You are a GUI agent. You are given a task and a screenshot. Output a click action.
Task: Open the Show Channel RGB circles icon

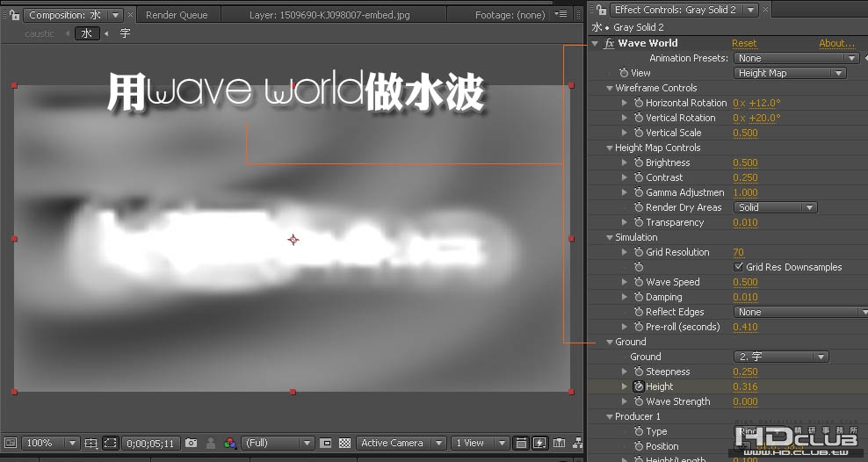[229, 443]
